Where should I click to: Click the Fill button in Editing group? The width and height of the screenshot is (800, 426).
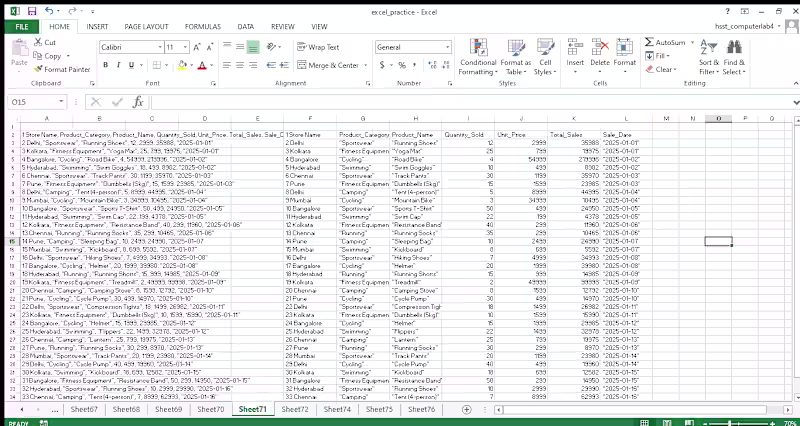pos(657,56)
